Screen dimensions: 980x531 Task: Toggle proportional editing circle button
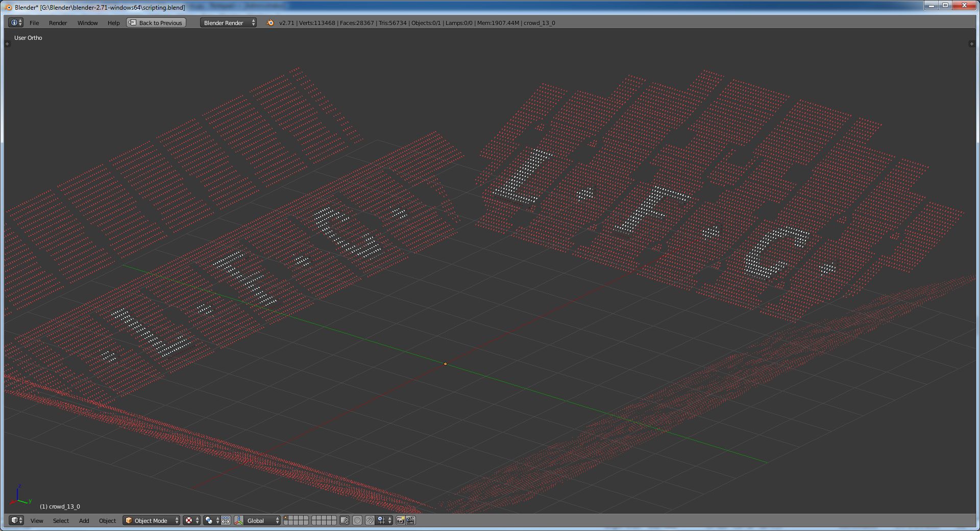(x=357, y=520)
